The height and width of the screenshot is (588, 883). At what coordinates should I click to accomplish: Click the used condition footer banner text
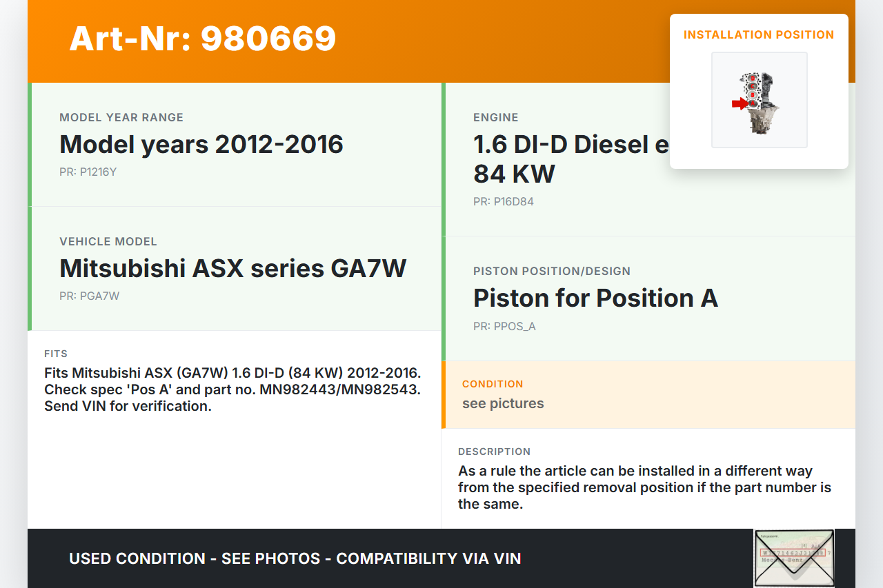(x=295, y=558)
